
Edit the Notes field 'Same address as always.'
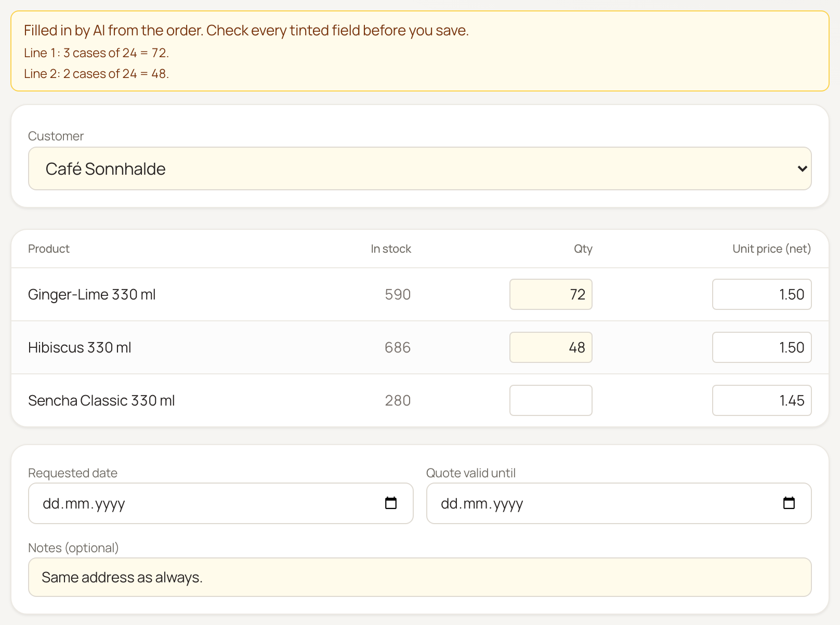click(x=420, y=577)
